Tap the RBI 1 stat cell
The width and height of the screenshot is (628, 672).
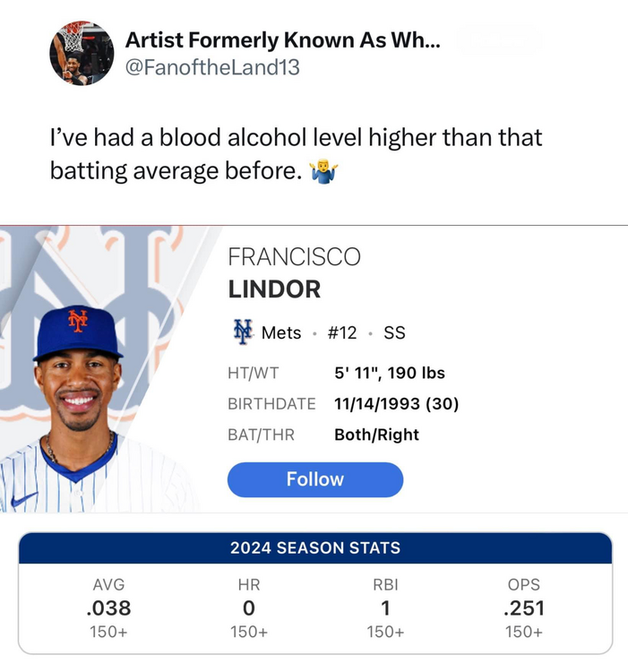coord(385,608)
